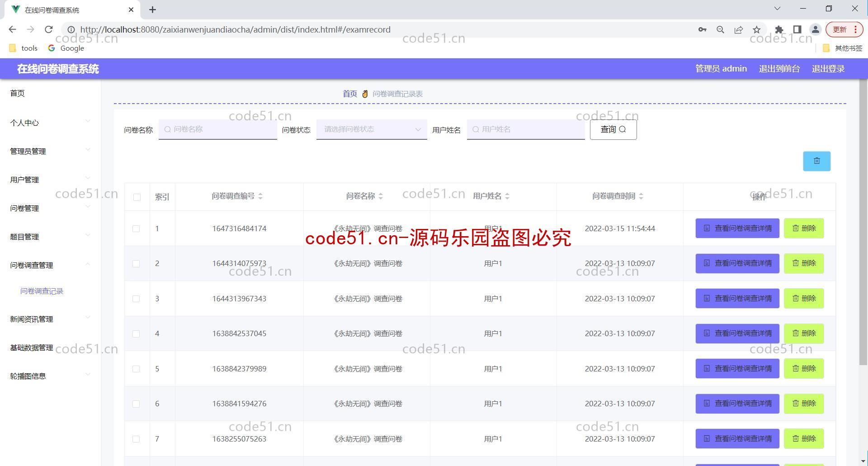Screen dimensions: 868x466
Task: Go to 首页 in the sidebar
Action: tap(18, 93)
